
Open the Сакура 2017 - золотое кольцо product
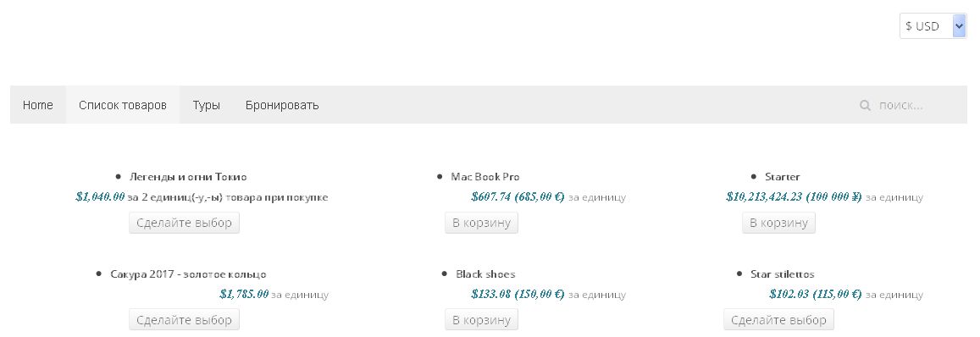pyautogui.click(x=188, y=274)
